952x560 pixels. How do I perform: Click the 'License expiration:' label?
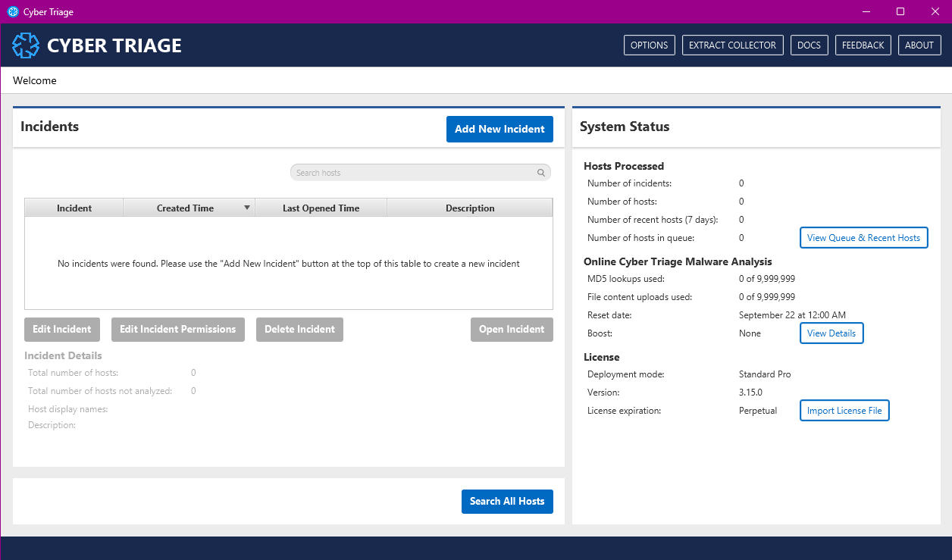(x=625, y=411)
